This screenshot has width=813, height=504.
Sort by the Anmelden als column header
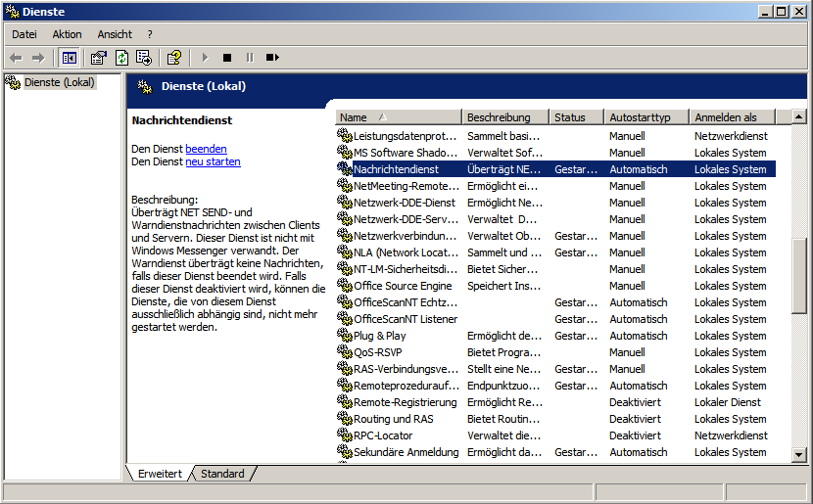point(732,117)
